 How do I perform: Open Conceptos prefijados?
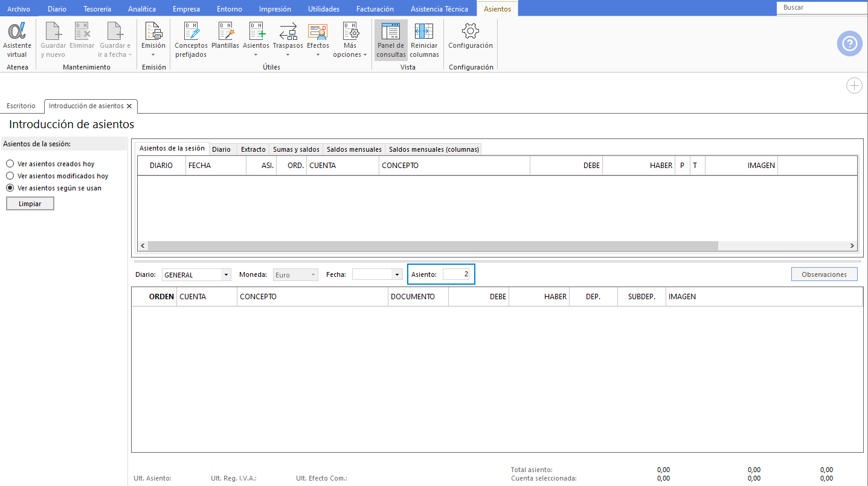(x=191, y=40)
